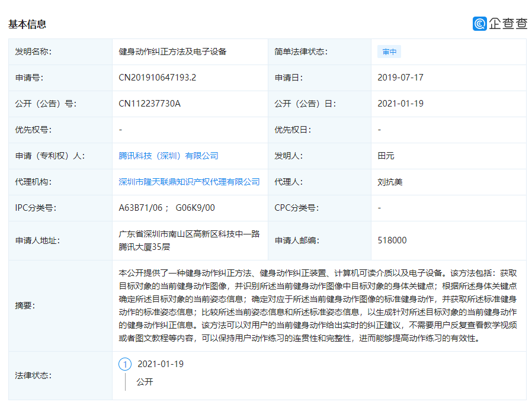Select IPC classification G06K9/00

pyautogui.click(x=195, y=208)
